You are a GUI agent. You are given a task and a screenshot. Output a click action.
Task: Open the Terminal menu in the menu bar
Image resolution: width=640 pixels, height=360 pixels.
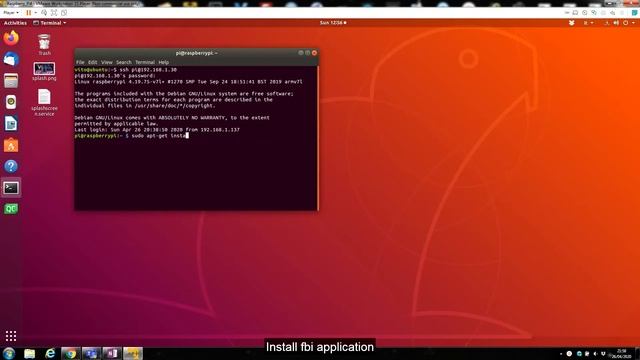[145, 62]
